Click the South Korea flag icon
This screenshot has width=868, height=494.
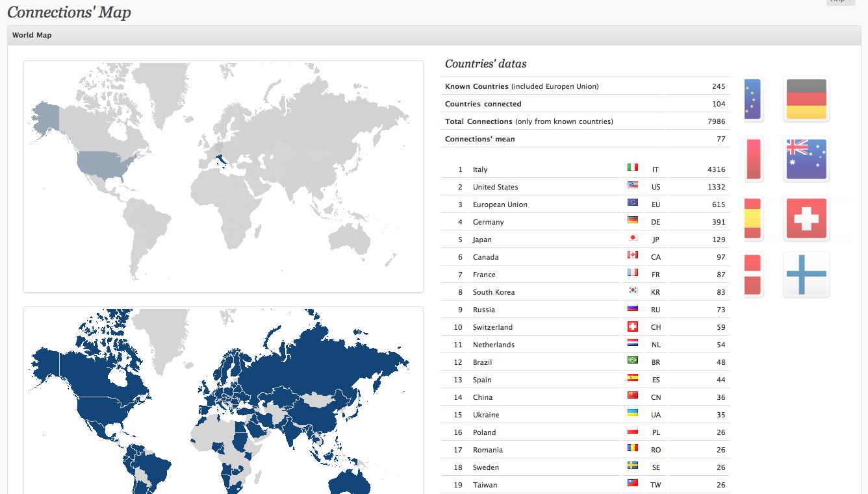click(x=632, y=290)
